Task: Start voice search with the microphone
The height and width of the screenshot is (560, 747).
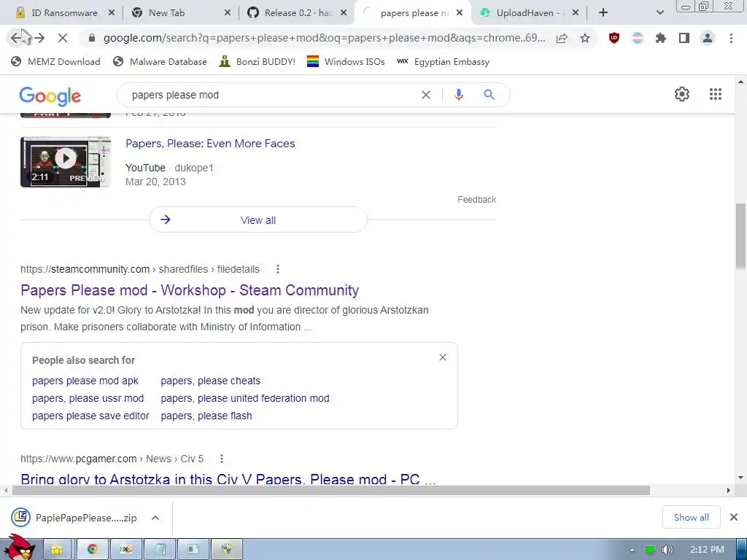Action: pyautogui.click(x=458, y=95)
